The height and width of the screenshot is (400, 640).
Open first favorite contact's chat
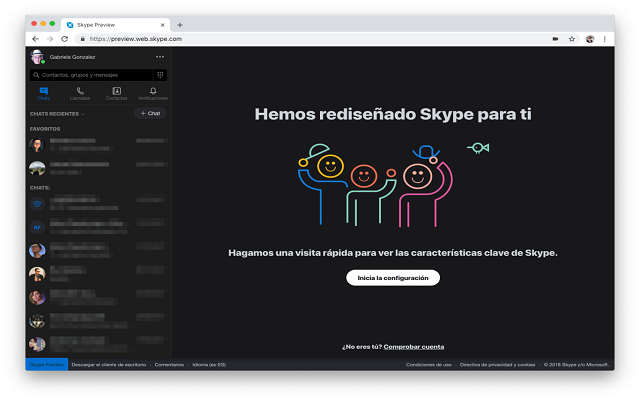pos(90,145)
